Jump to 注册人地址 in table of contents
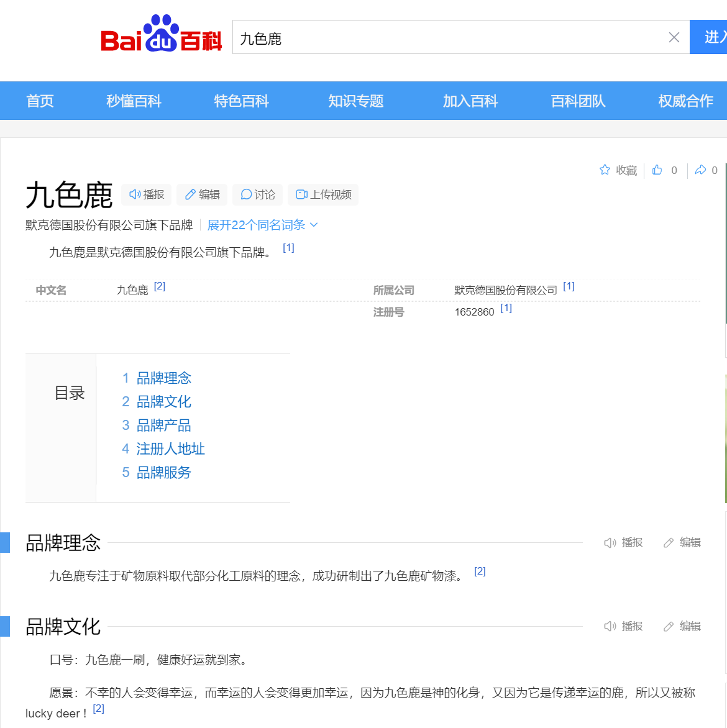The height and width of the screenshot is (728, 727). tap(170, 450)
